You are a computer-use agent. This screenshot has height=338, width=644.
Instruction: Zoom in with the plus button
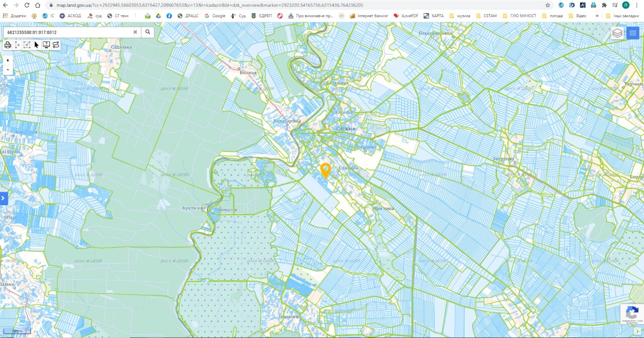pyautogui.click(x=8, y=60)
